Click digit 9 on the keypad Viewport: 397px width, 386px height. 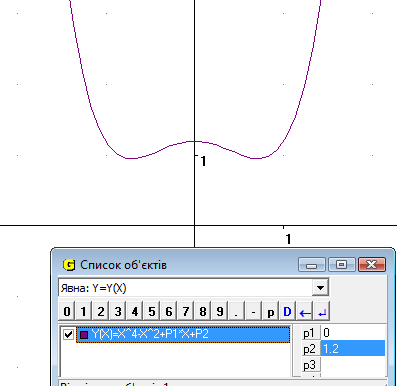pos(220,312)
